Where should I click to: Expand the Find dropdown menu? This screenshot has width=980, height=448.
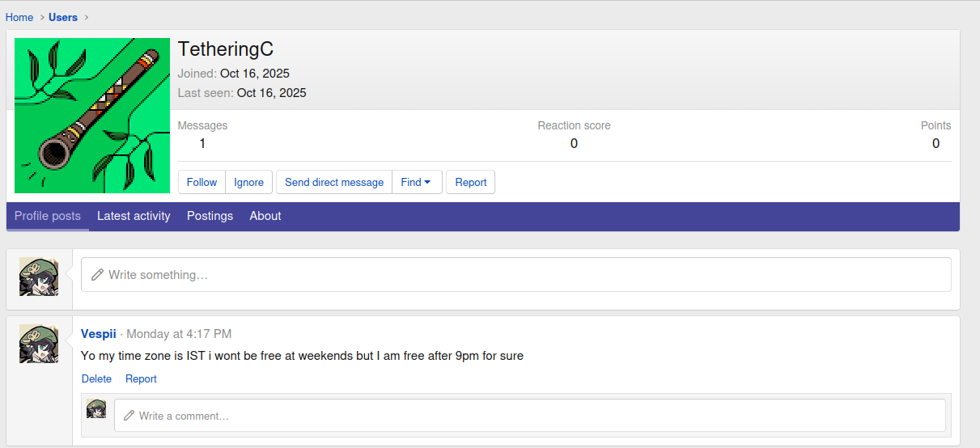[x=417, y=182]
